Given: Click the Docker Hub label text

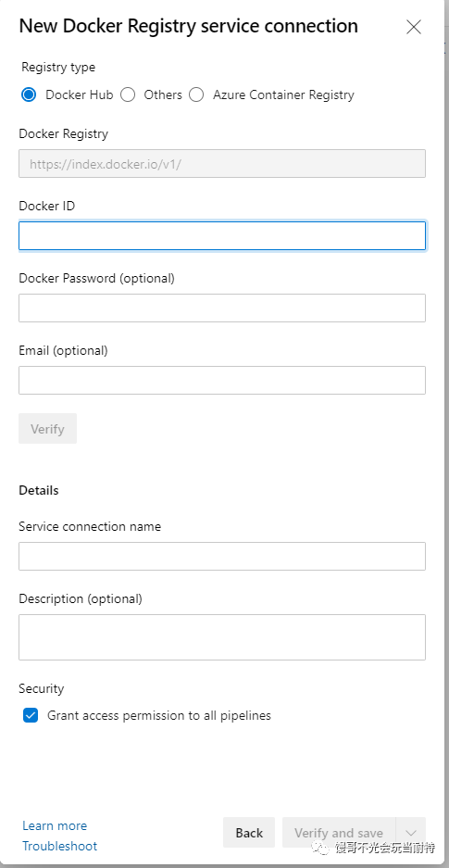Looking at the screenshot, I should (x=79, y=94).
